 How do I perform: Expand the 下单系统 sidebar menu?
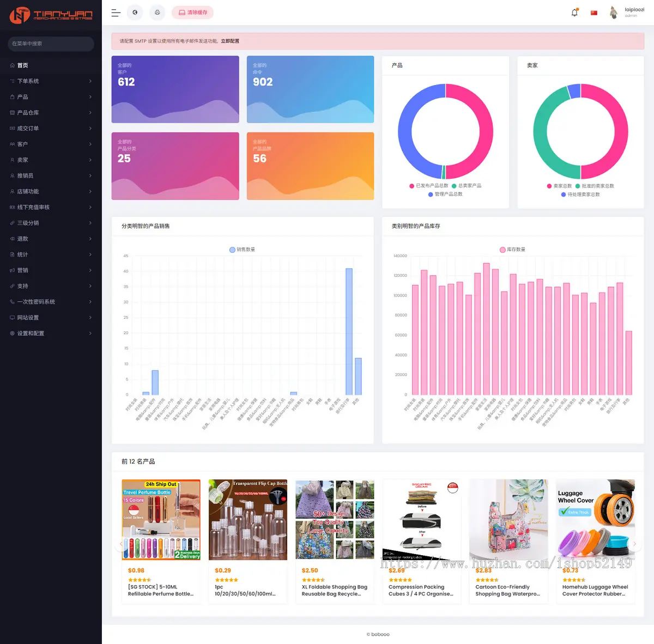click(51, 81)
